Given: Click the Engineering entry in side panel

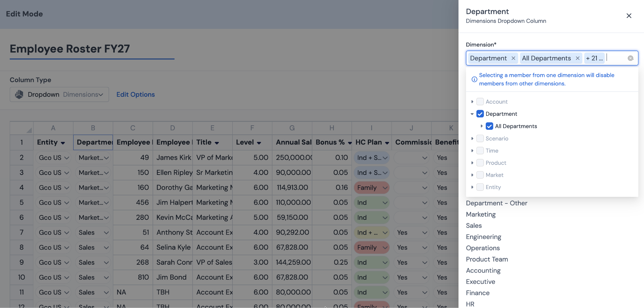Looking at the screenshot, I should pyautogui.click(x=484, y=237).
